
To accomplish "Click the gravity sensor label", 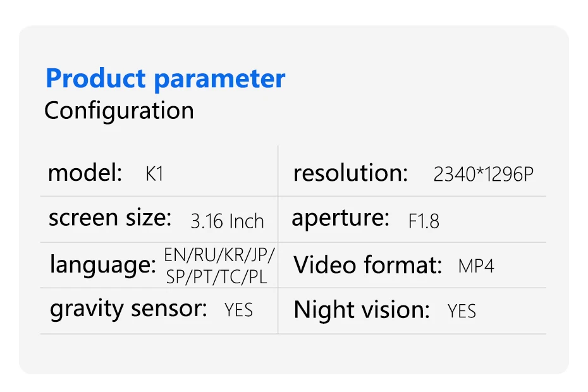I will pos(128,309).
